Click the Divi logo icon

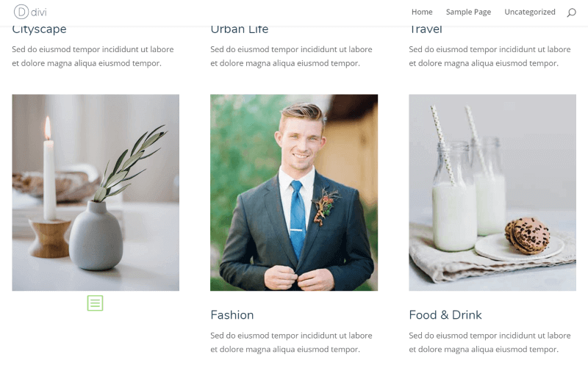21,12
